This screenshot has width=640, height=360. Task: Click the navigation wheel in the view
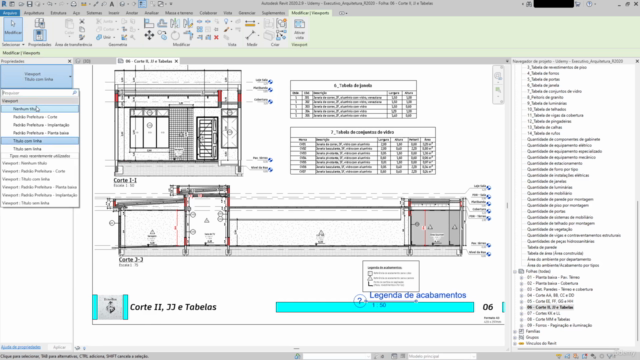(498, 76)
